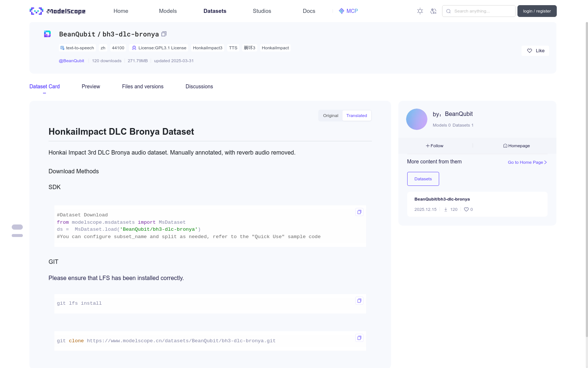Click the last HonkaiImpact tag
The height and width of the screenshot is (368, 588).
275,48
